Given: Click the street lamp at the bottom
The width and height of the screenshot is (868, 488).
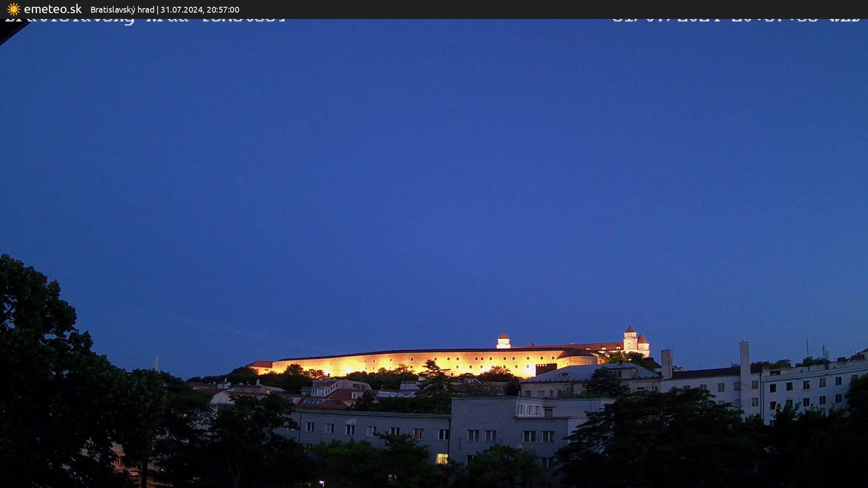Looking at the screenshot, I should [x=322, y=482].
